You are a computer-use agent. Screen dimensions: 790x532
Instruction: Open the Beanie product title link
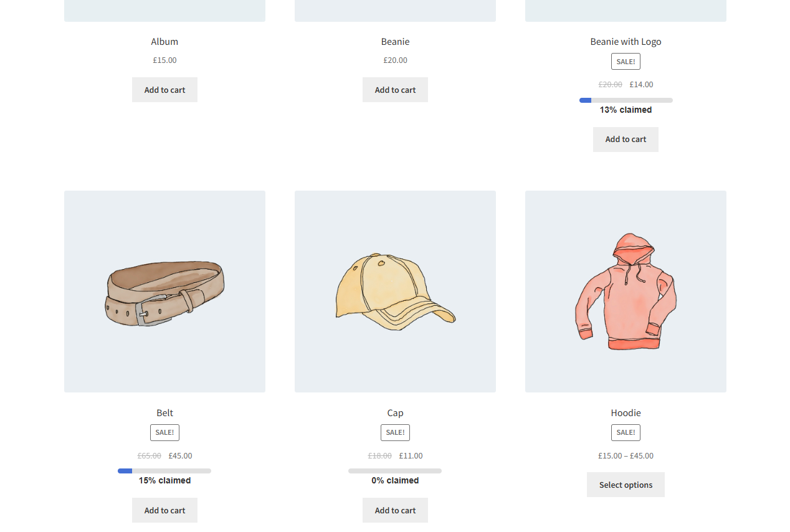pyautogui.click(x=395, y=42)
